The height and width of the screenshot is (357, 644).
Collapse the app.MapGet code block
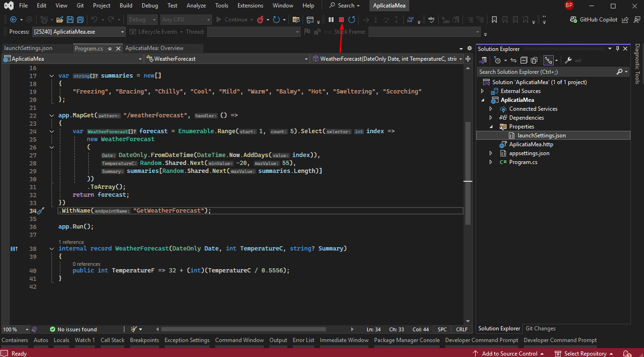(x=51, y=115)
